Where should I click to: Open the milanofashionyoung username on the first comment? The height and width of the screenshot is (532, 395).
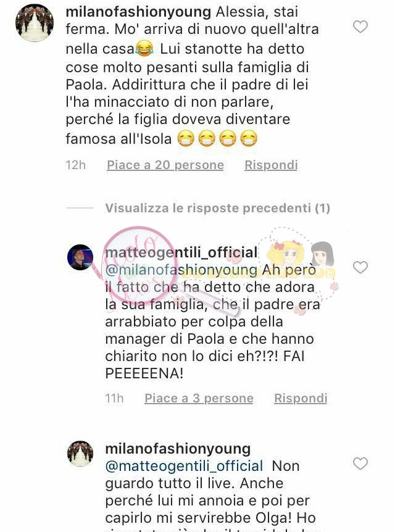click(138, 12)
